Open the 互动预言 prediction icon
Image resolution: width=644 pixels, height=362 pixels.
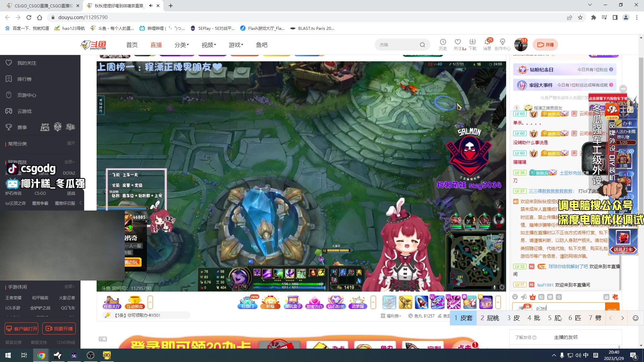(135, 302)
